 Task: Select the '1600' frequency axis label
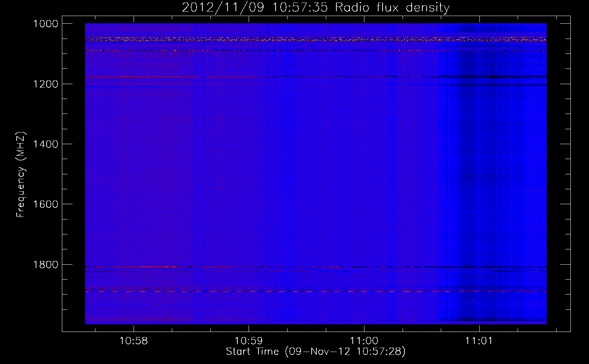[46, 204]
